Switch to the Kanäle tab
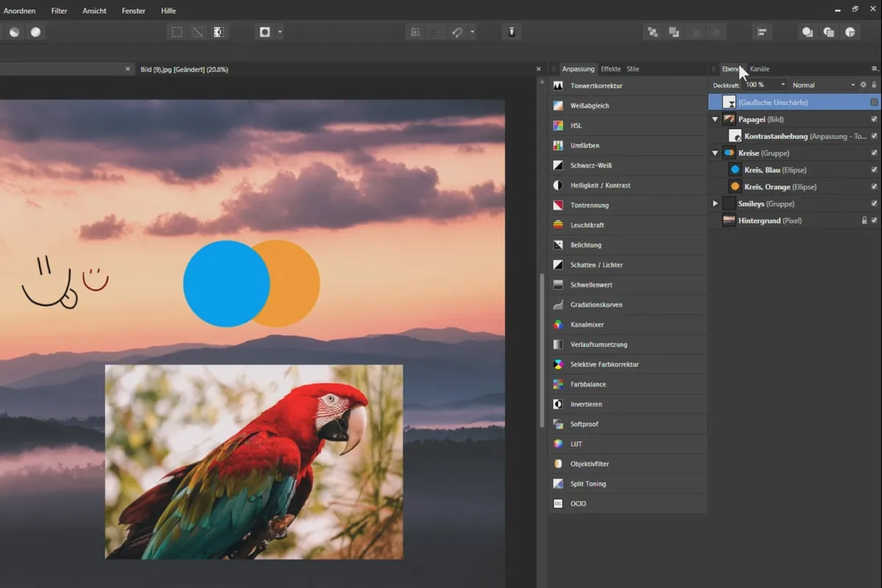 759,69
